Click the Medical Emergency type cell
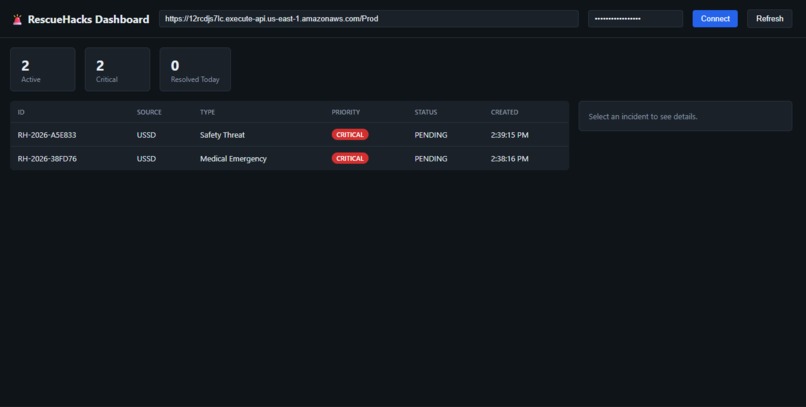806x407 pixels. [233, 158]
